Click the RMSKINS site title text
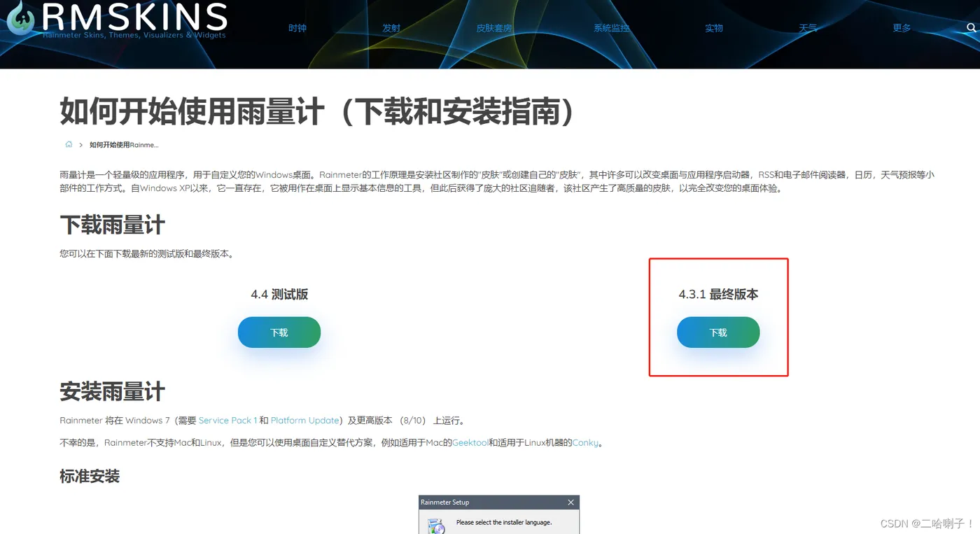This screenshot has height=534, width=980. [x=134, y=15]
